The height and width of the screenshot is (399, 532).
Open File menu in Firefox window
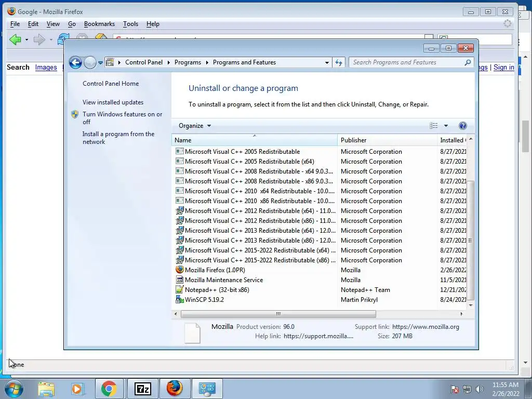pos(15,24)
